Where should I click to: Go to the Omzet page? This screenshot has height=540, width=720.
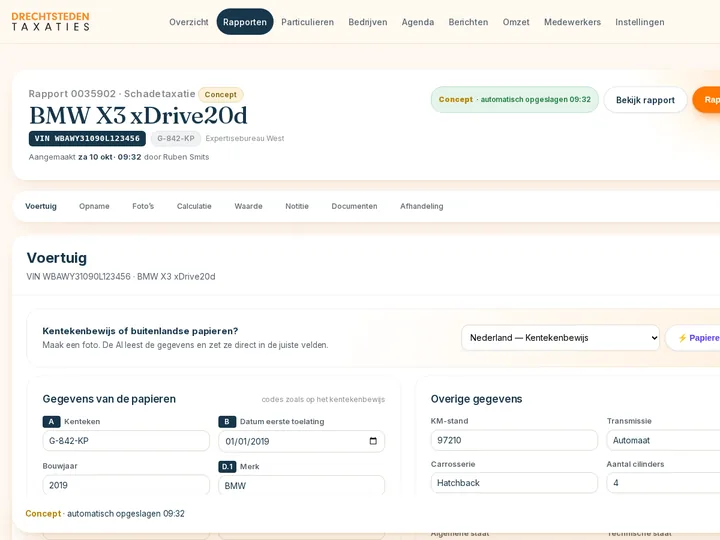pyautogui.click(x=516, y=22)
